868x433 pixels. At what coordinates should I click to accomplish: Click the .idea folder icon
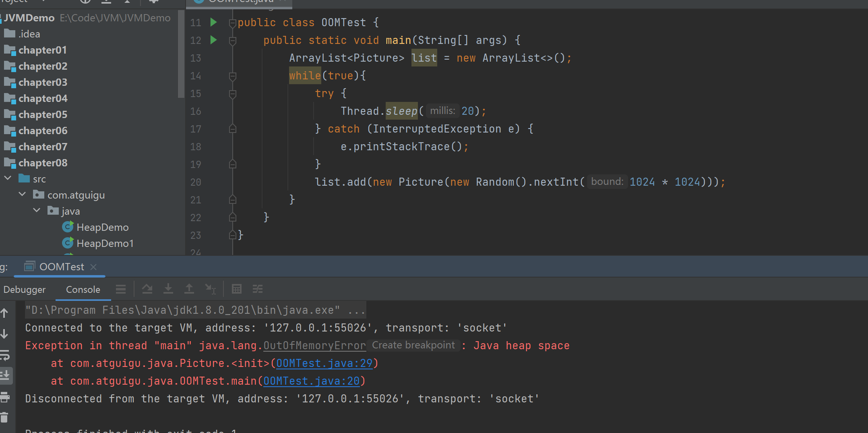click(x=10, y=33)
